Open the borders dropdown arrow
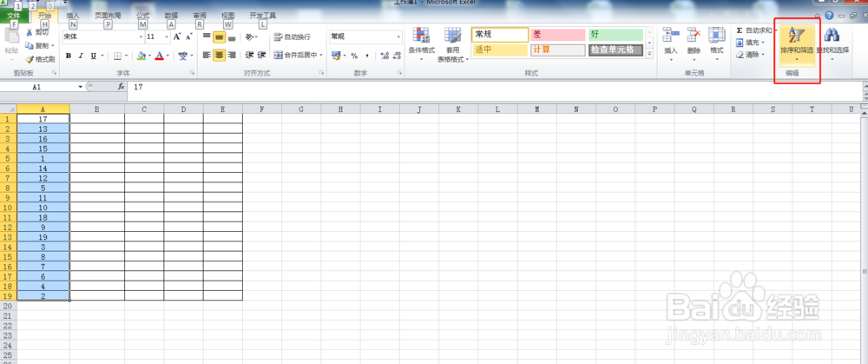Image resolution: width=868 pixels, height=364 pixels. [126, 56]
